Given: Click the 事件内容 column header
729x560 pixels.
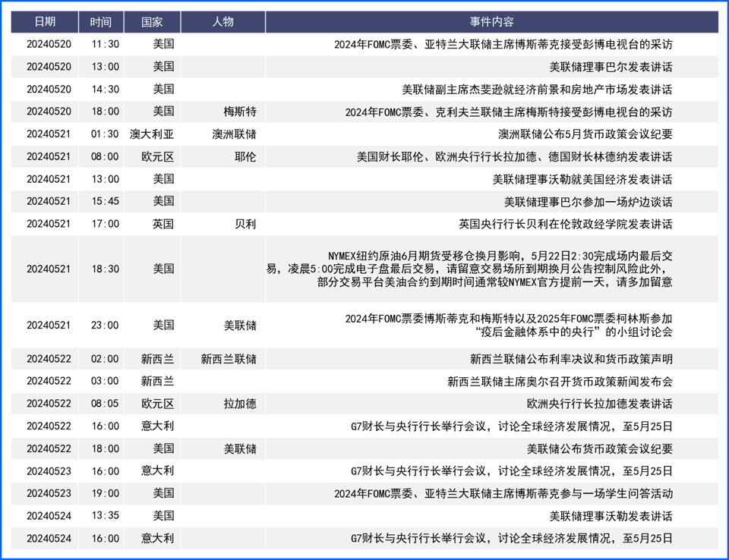Looking at the screenshot, I should (492, 22).
